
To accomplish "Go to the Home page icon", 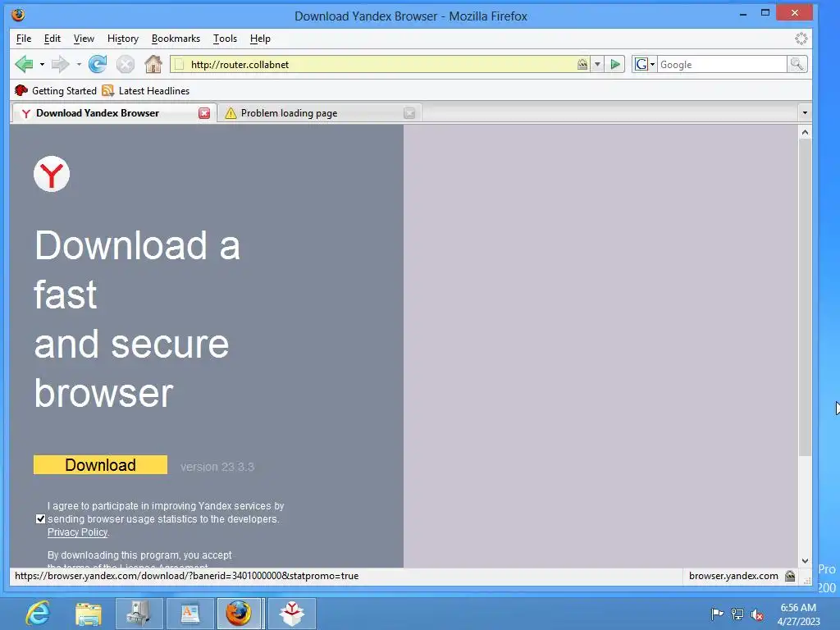I will click(x=153, y=64).
